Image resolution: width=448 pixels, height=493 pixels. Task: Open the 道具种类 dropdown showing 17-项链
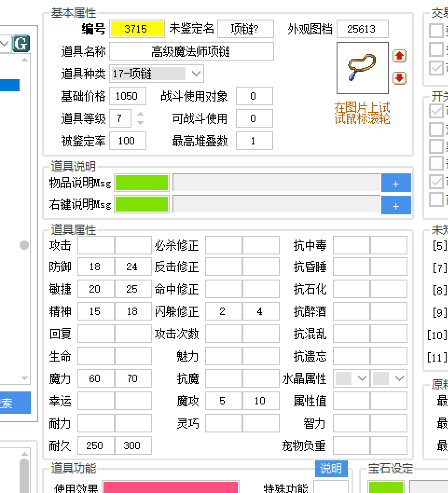196,74
